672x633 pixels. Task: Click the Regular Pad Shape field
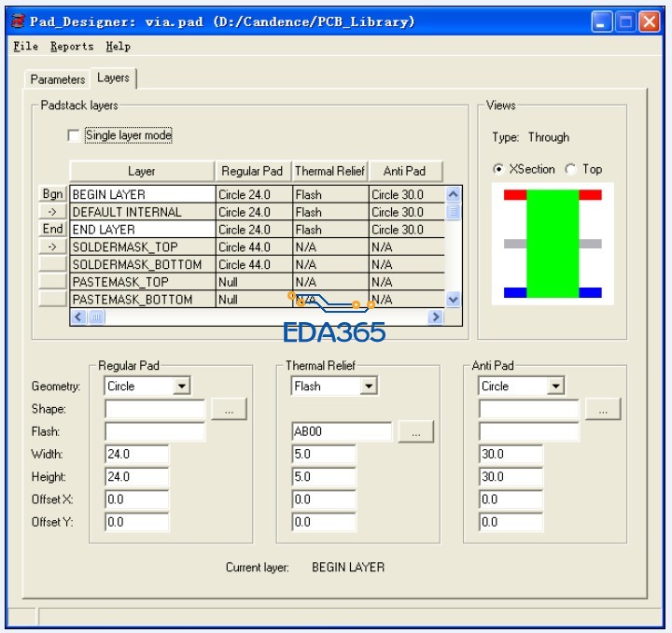155,409
